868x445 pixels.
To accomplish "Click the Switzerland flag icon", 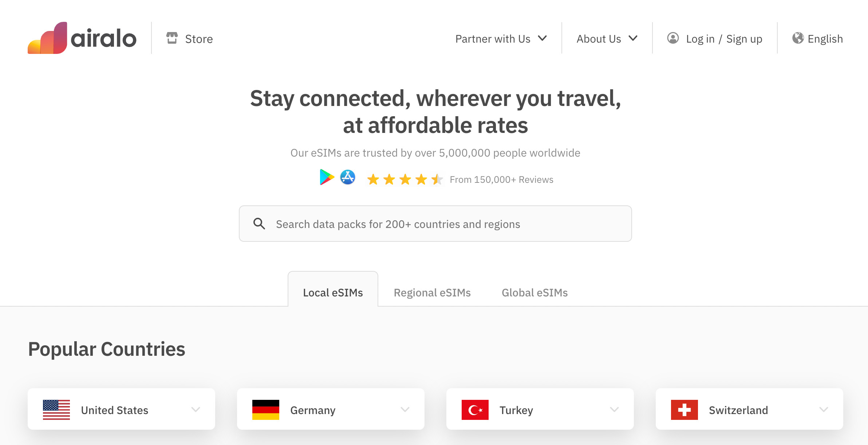I will tap(684, 410).
